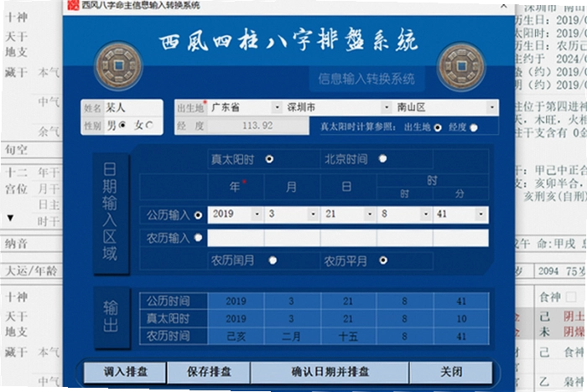The width and height of the screenshot is (587, 392).
Task: Click the 确认日期并排盘 button
Action: tap(330, 372)
